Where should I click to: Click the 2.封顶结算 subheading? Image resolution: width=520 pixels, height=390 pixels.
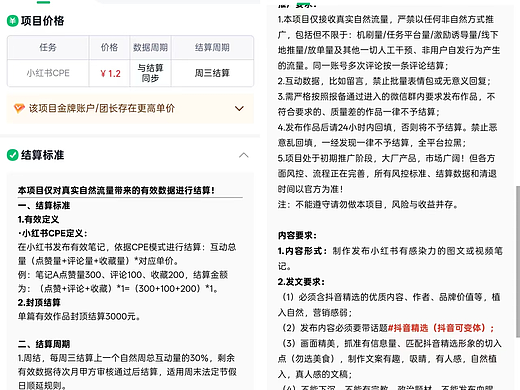coord(39,302)
